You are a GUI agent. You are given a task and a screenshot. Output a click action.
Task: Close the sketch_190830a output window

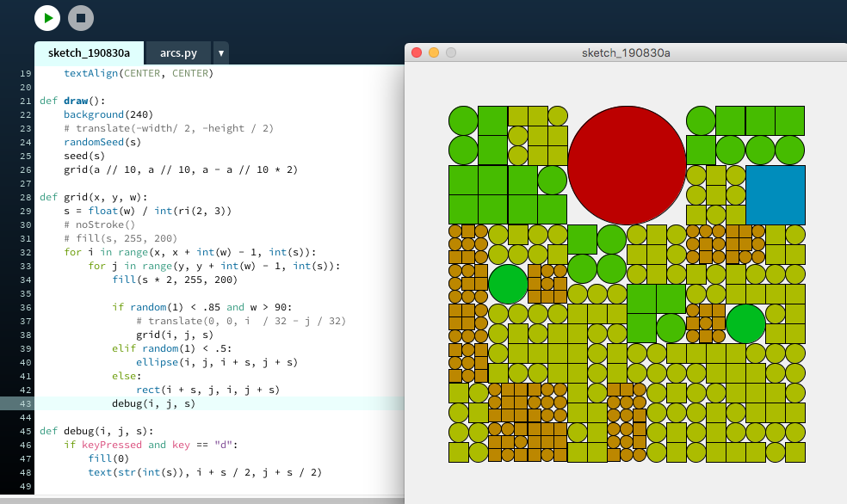tap(417, 52)
